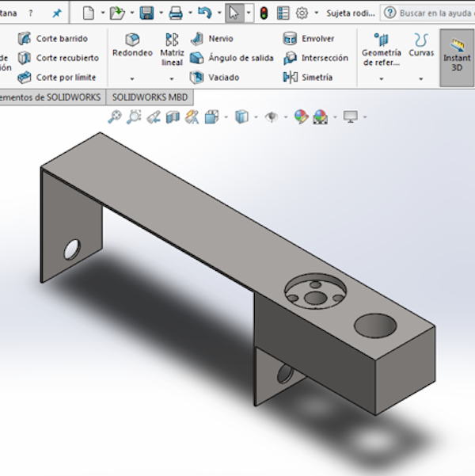The height and width of the screenshot is (476, 475).
Task: Switch to the SOLIDWORKS MBD tab
Action: [150, 97]
